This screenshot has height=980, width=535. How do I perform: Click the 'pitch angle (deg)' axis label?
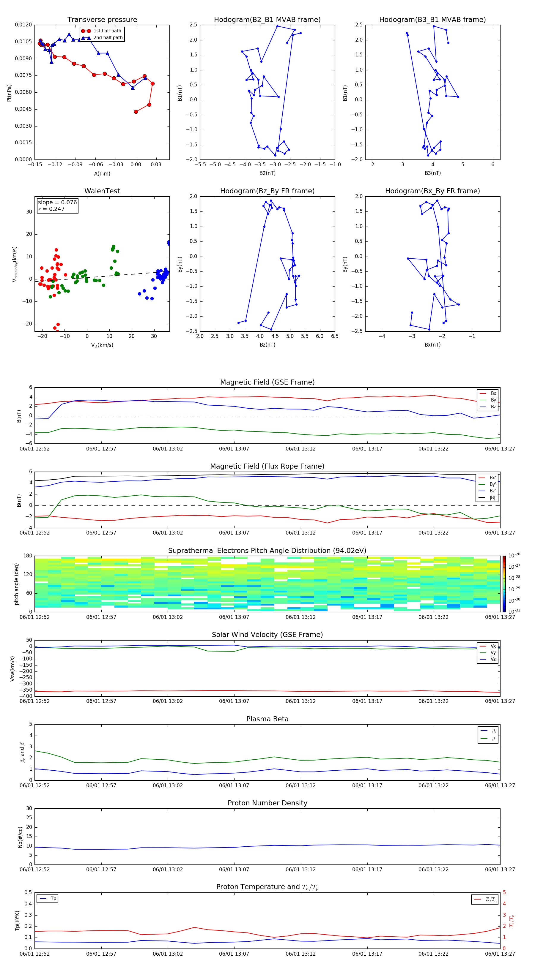click(16, 584)
